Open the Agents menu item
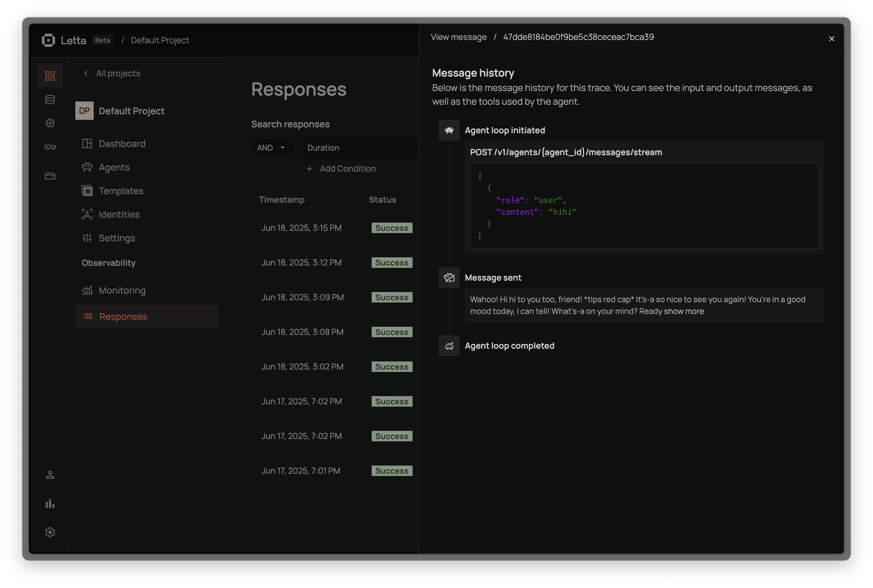 pyautogui.click(x=114, y=167)
